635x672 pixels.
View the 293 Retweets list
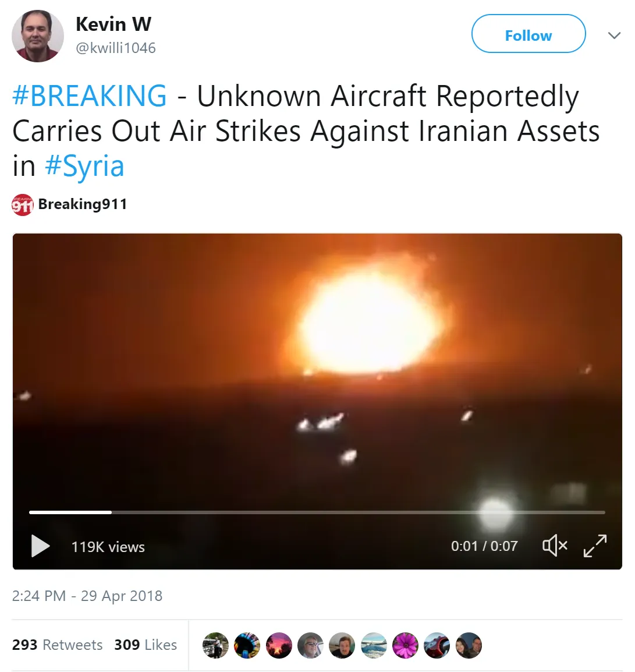(58, 645)
